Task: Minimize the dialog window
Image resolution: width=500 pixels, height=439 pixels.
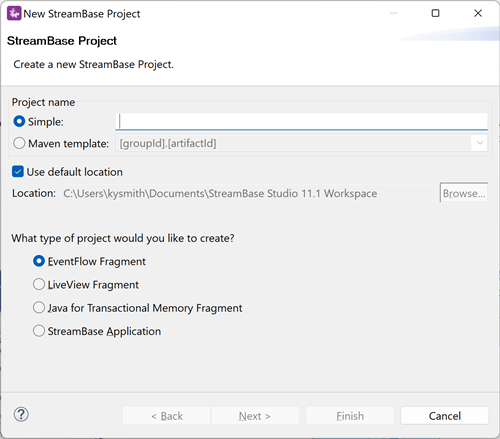Action: (x=394, y=13)
